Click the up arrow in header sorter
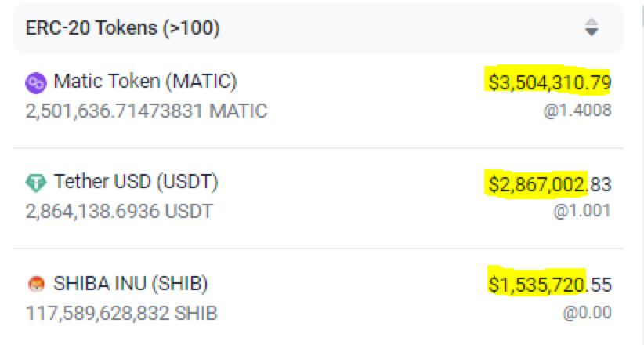 pos(592,21)
